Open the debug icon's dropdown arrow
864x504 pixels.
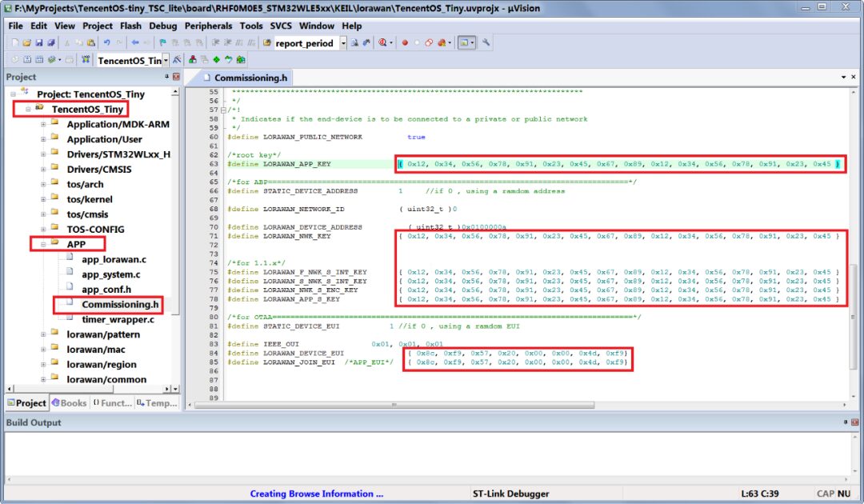point(391,42)
